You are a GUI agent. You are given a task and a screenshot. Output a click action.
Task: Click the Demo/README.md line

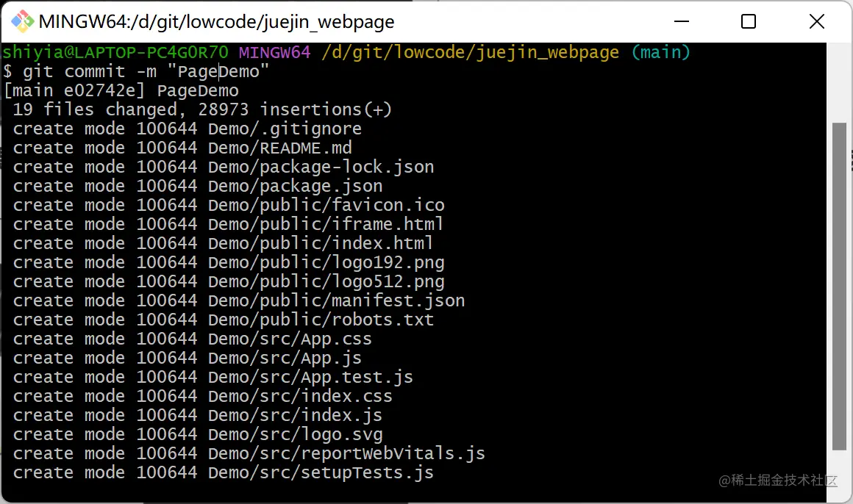pos(182,148)
